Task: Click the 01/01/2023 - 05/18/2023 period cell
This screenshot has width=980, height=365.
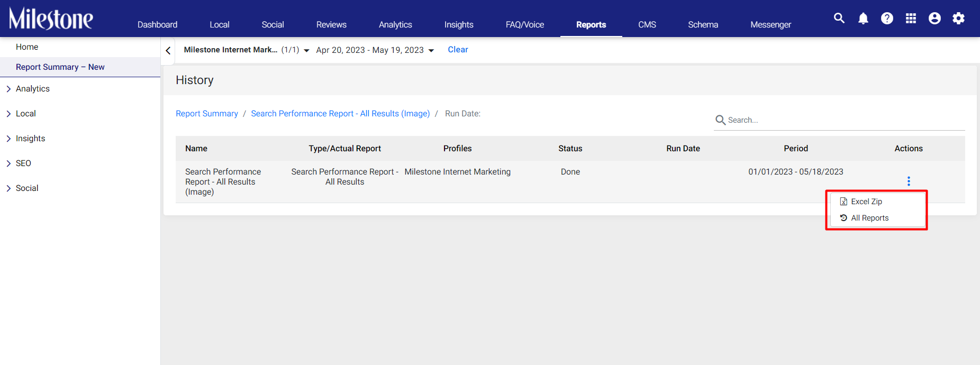Action: click(795, 172)
